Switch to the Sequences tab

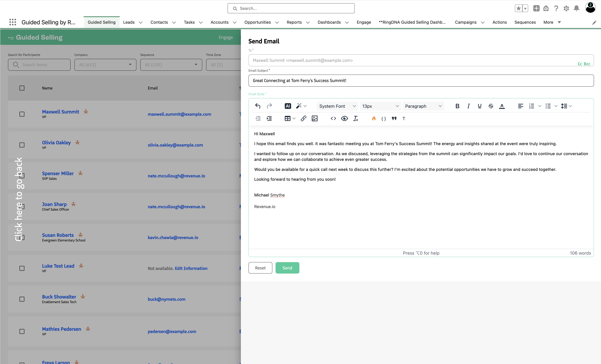tap(525, 22)
